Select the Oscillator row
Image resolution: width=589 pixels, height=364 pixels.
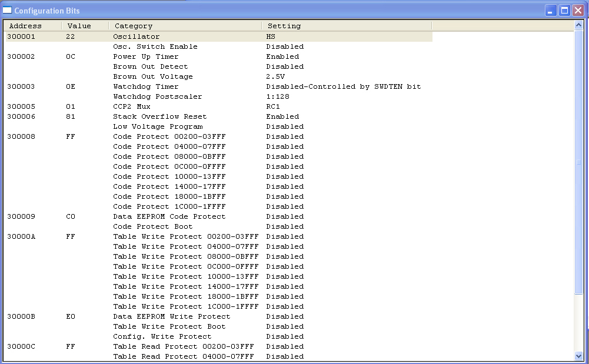pyautogui.click(x=219, y=36)
